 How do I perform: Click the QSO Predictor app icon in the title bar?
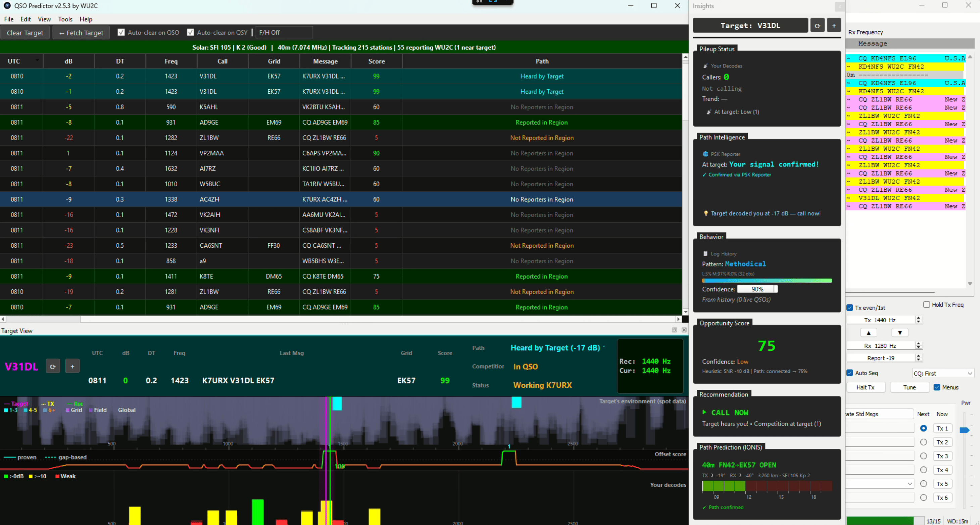7,6
